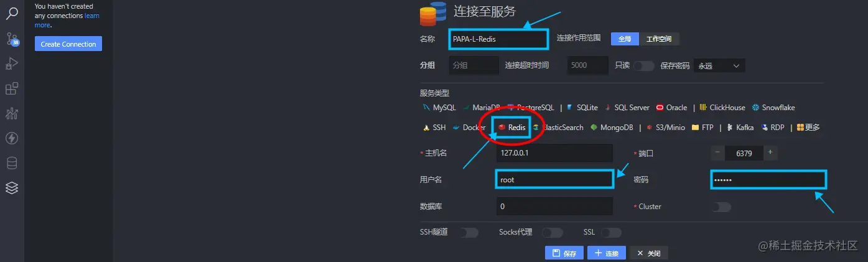Switch scope to 工作空间 tab
The width and height of the screenshot is (868, 262).
pos(659,39)
